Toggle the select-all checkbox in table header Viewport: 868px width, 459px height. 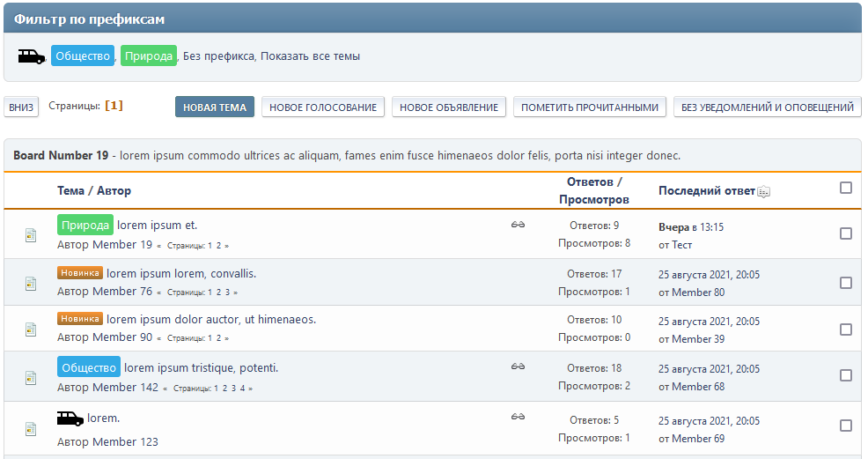tap(846, 188)
